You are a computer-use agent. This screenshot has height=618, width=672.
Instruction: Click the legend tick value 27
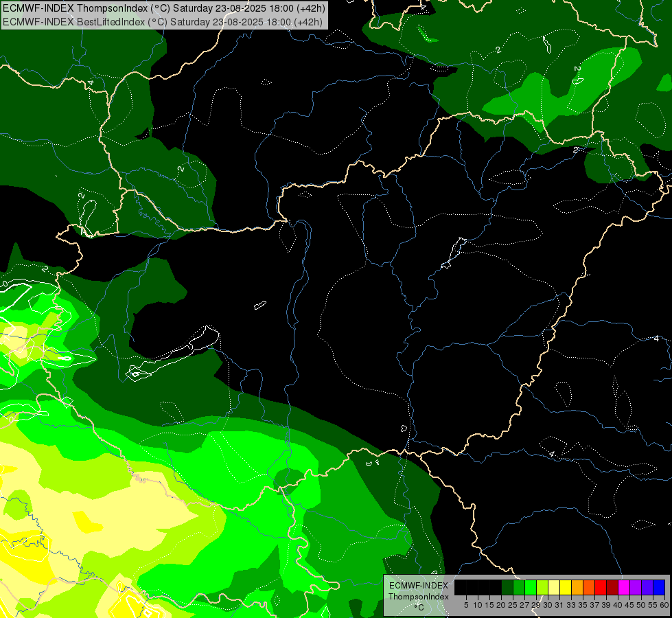pos(524,605)
